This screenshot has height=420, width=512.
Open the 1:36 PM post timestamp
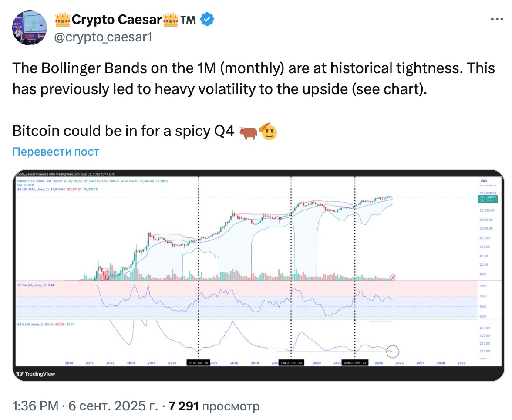(35, 406)
